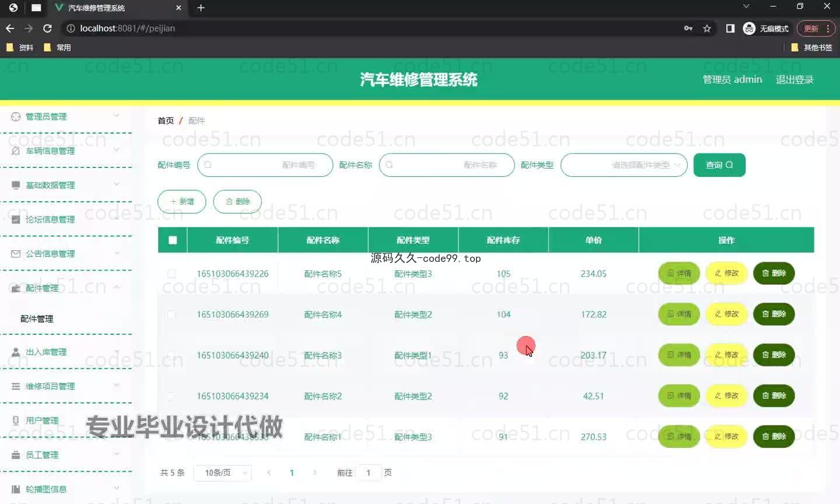Open the incognito mode profile icon
This screenshot has height=504, width=840.
766,28
